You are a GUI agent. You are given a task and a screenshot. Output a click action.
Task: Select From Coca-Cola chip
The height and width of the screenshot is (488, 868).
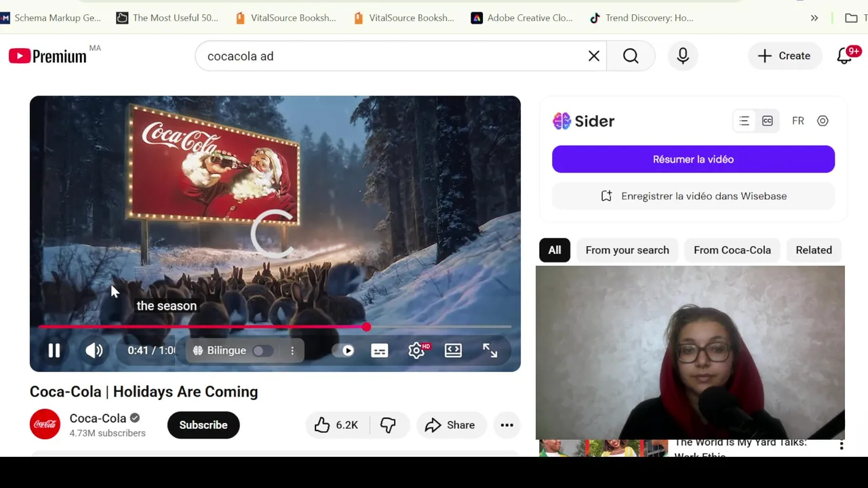pos(732,250)
